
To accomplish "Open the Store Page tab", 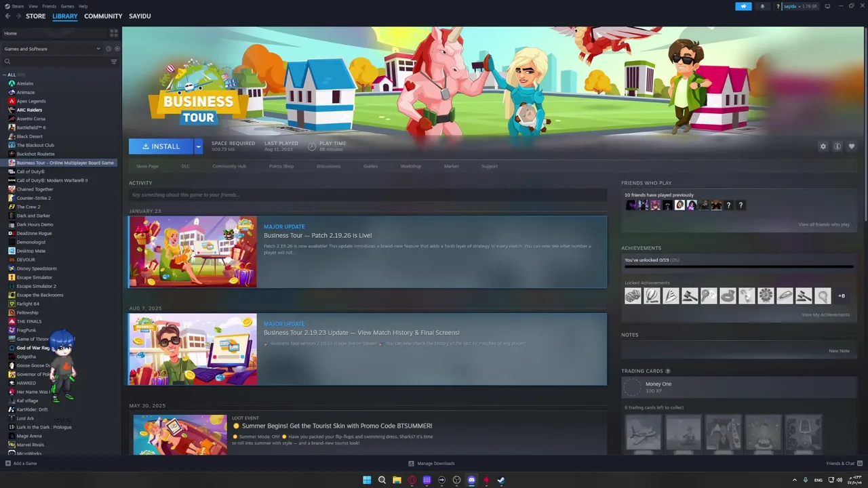I will (147, 166).
